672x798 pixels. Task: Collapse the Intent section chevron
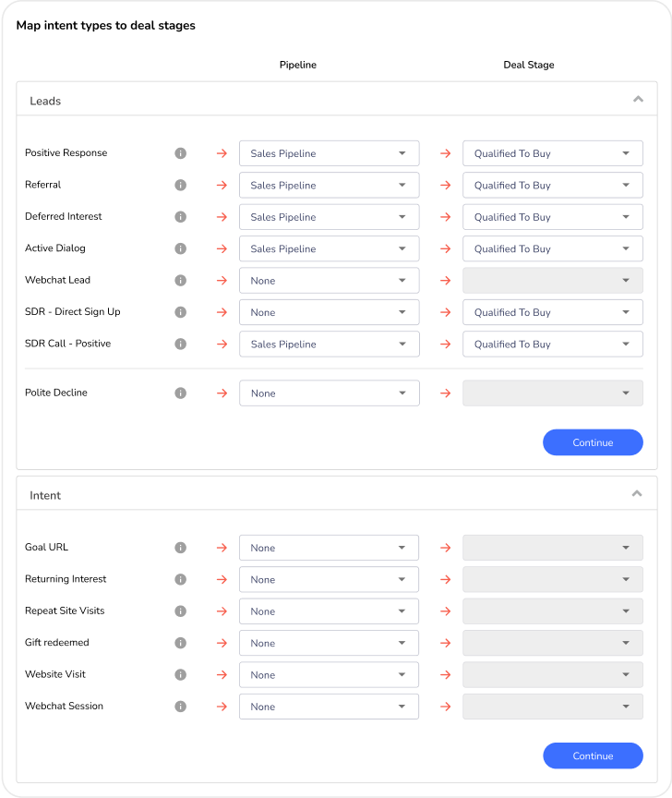(x=637, y=494)
